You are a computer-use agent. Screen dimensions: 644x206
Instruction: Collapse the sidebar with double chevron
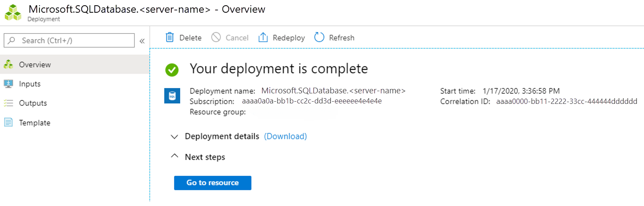142,41
